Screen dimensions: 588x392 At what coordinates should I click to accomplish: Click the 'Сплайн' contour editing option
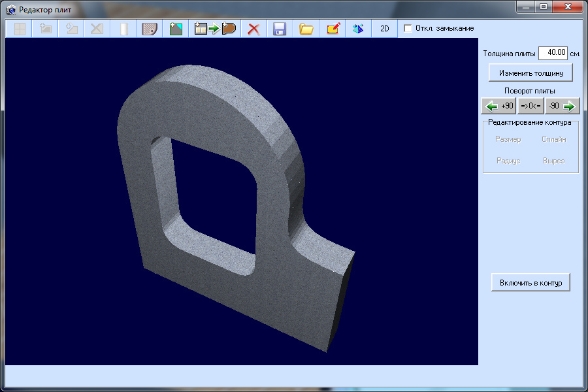553,139
